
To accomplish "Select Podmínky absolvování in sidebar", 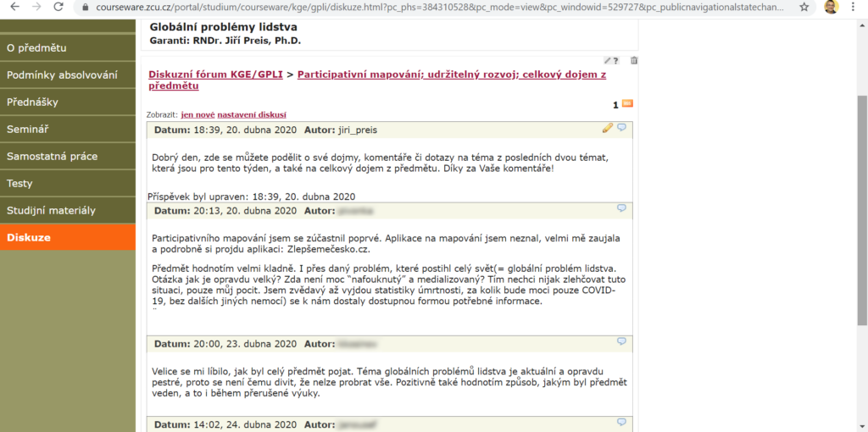I will click(x=62, y=75).
